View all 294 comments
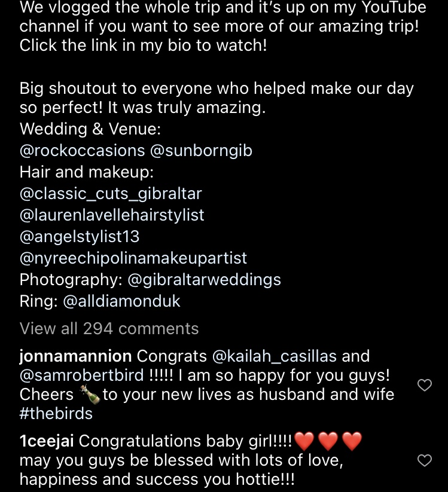The width and height of the screenshot is (448, 492). tap(109, 329)
